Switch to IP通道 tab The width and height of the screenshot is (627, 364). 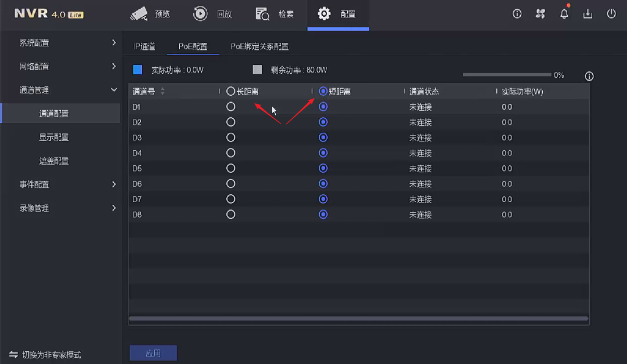click(145, 46)
